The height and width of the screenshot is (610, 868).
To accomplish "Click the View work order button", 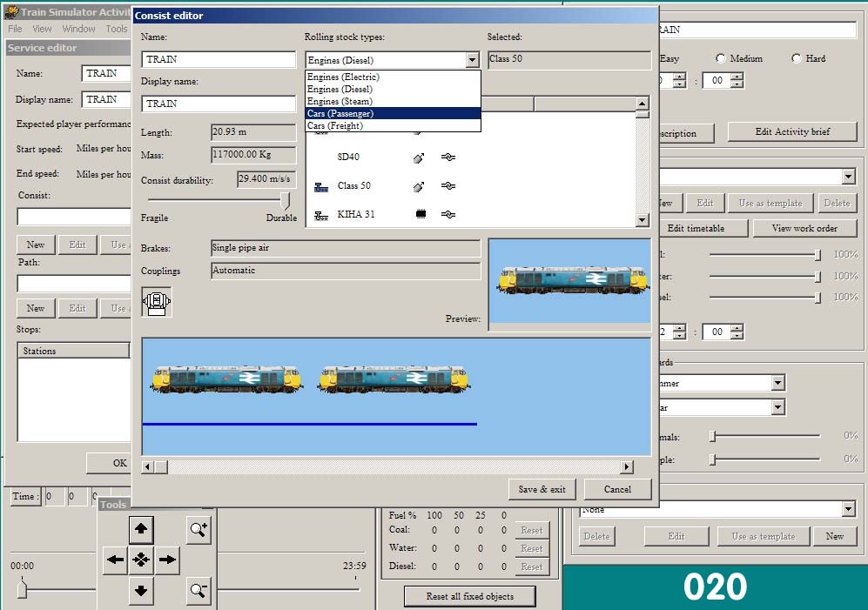I will [x=804, y=228].
